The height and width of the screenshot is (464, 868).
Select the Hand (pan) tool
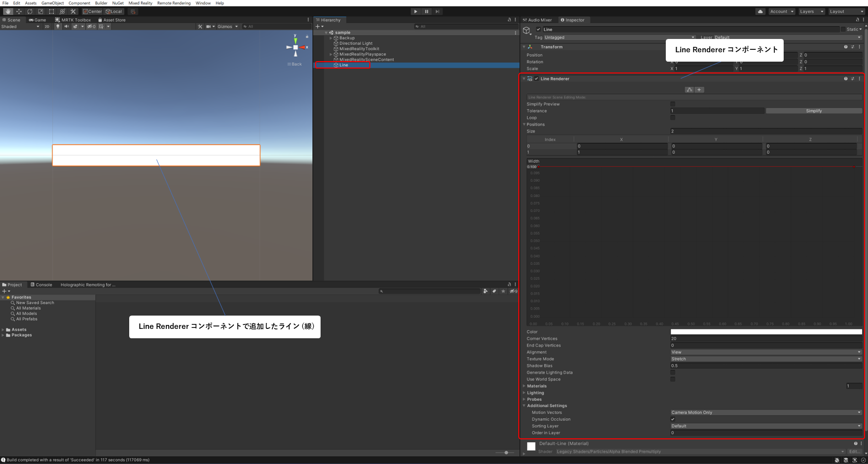8,11
